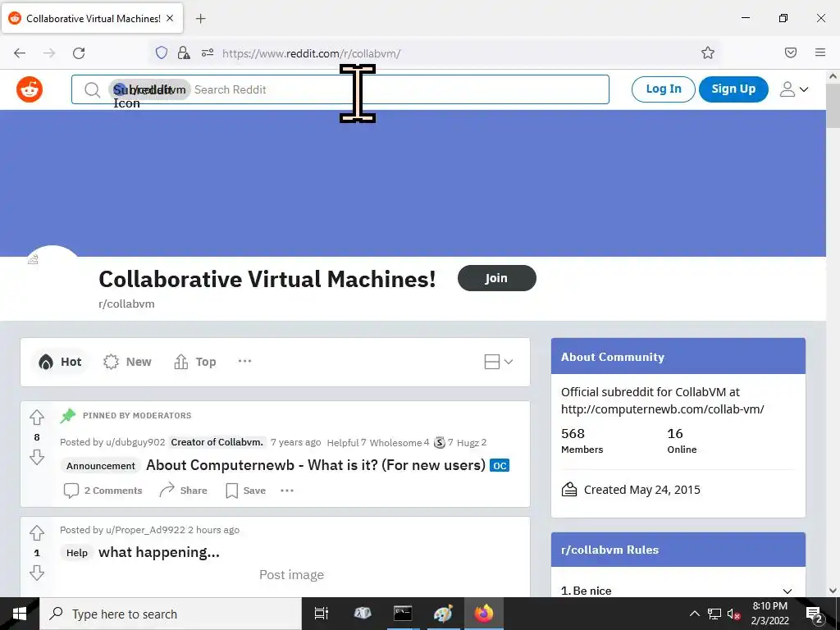Open the 'what happening...' post
This screenshot has width=840, height=630.
pyautogui.click(x=159, y=552)
